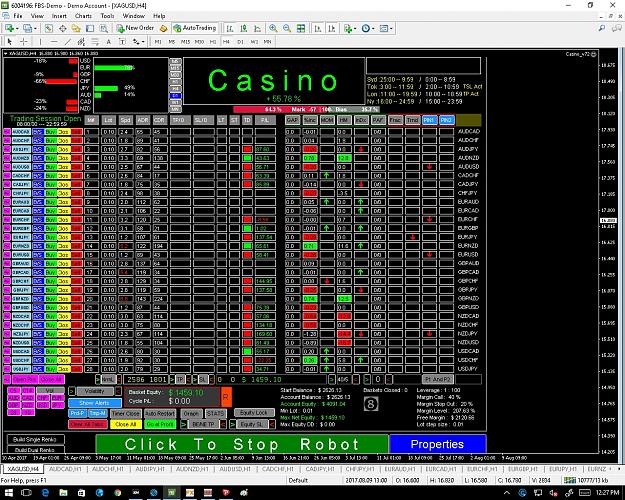The image size is (625, 500).
Task: Switch to the EURAUD,H1 chart tab
Action: click(x=399, y=469)
